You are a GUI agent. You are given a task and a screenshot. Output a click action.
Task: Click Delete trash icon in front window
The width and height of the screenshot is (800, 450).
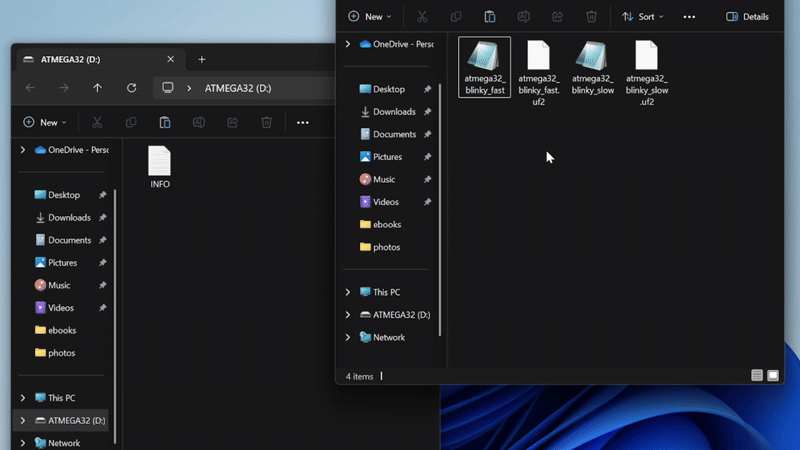[x=591, y=17]
